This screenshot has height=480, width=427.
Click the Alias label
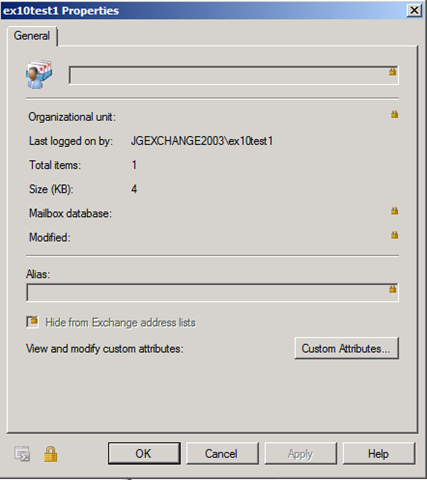(x=38, y=274)
